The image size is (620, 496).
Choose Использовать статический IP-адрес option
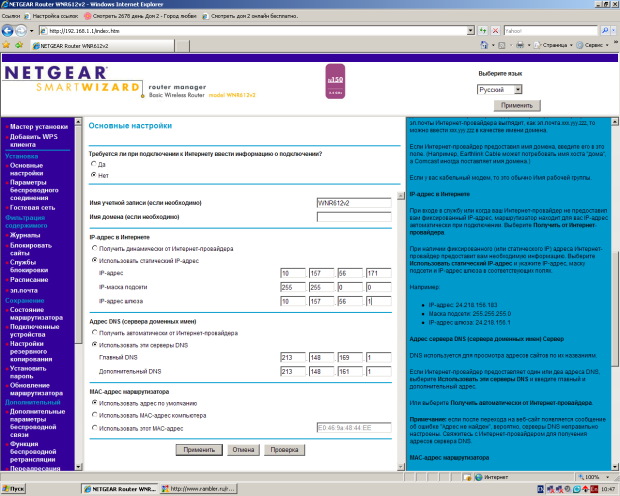95,260
